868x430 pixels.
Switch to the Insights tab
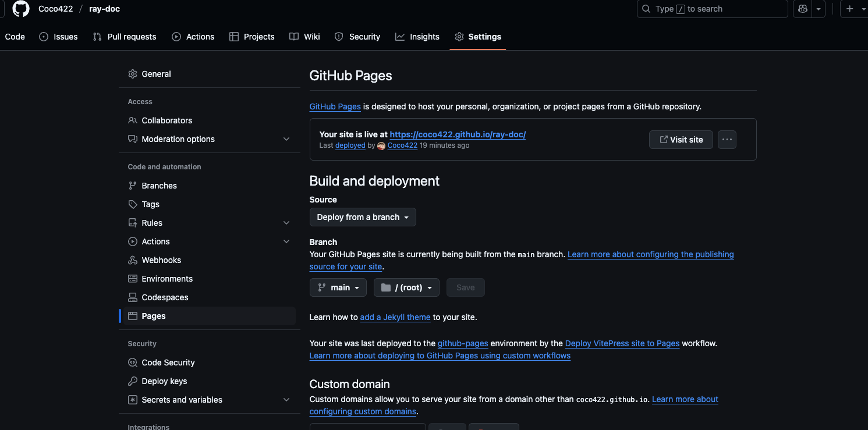coord(417,37)
